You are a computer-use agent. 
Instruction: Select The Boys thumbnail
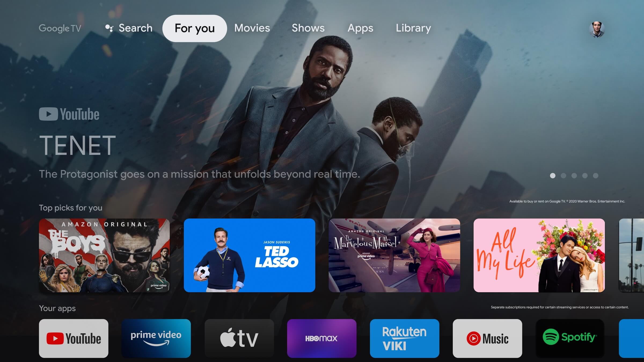click(x=104, y=255)
